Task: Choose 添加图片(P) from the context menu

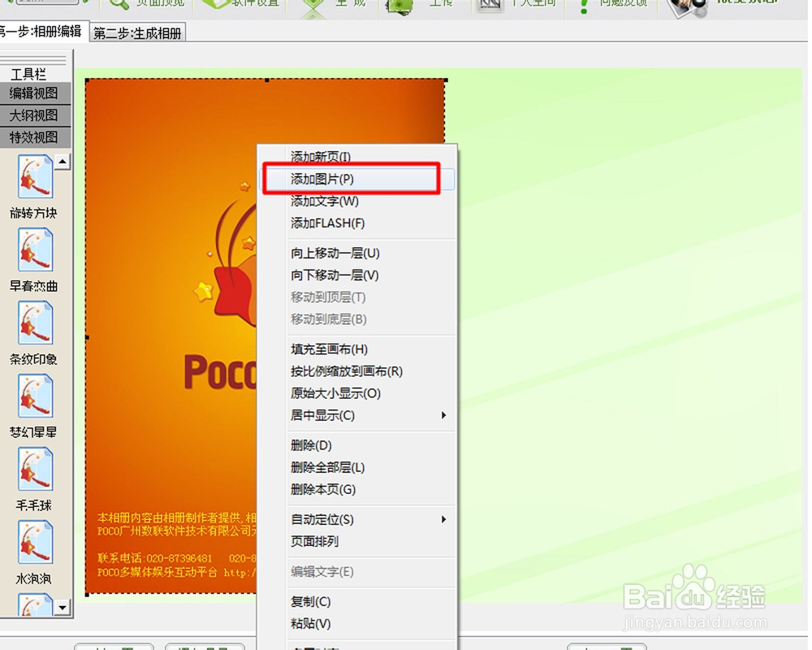Action: coord(357,179)
